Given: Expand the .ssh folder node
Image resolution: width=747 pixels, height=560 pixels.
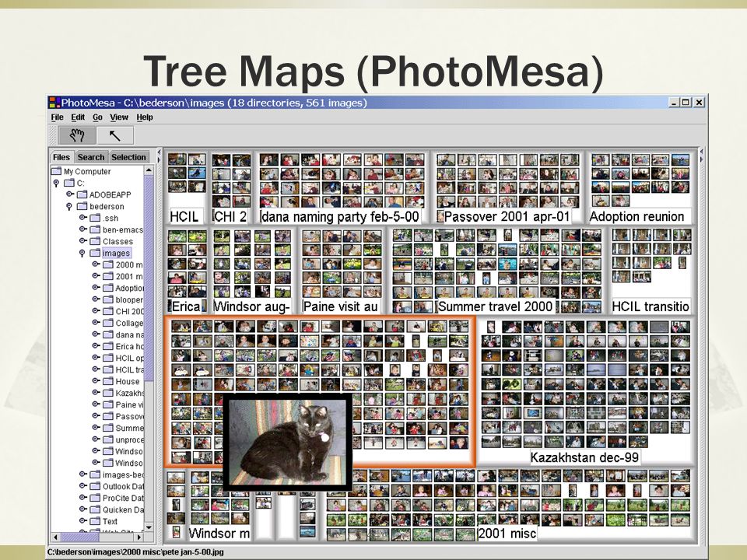Looking at the screenshot, I should 82,218.
